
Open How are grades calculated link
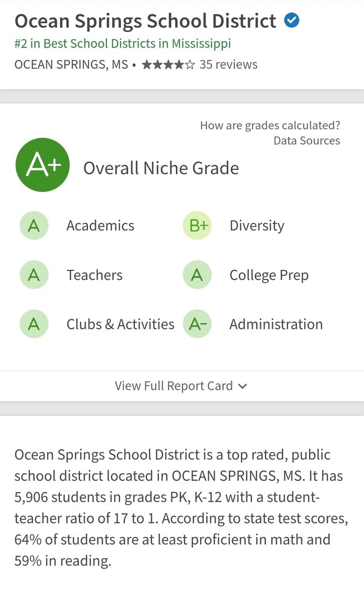270,125
